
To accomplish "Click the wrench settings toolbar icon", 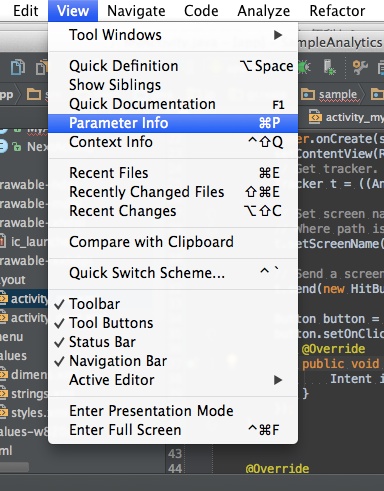I will coord(360,67).
